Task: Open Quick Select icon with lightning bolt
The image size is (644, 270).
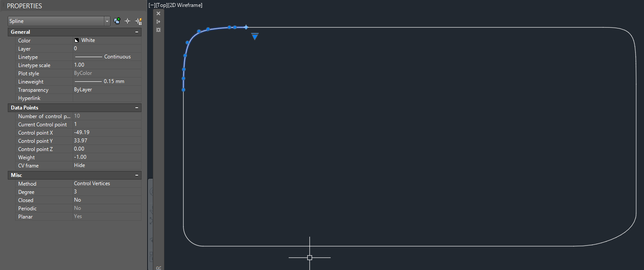Action: pos(138,21)
